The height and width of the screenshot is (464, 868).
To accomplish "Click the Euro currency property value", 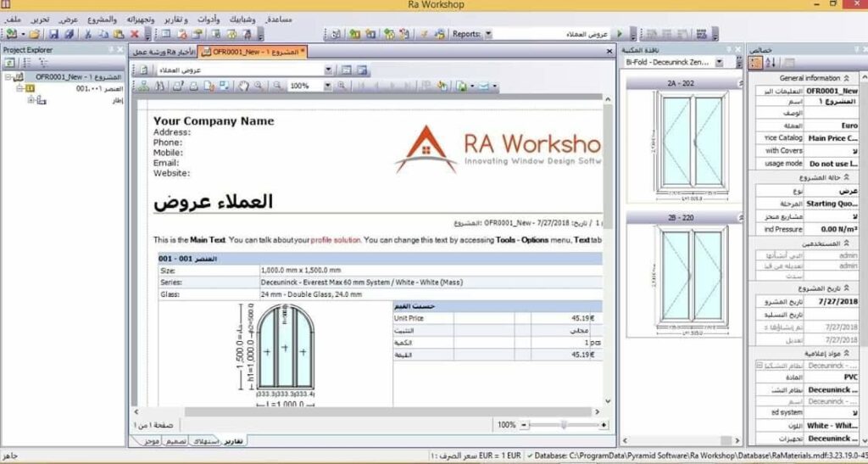I will pos(831,126).
